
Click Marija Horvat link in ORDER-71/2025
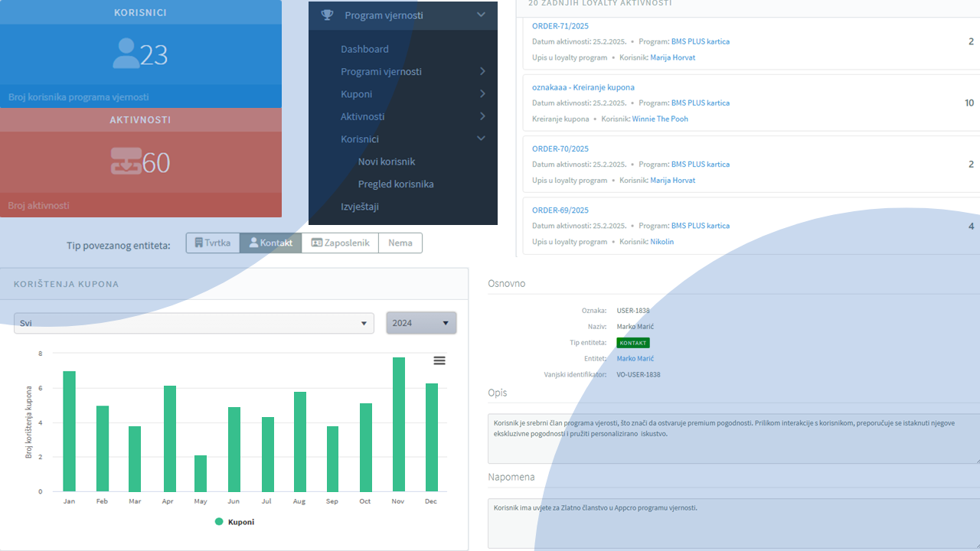pyautogui.click(x=673, y=57)
